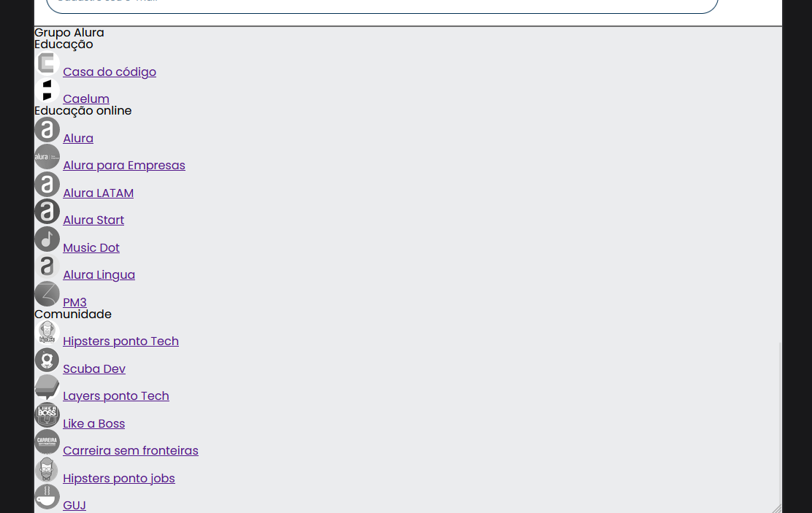
Task: Open the Caelum link
Action: click(x=86, y=99)
